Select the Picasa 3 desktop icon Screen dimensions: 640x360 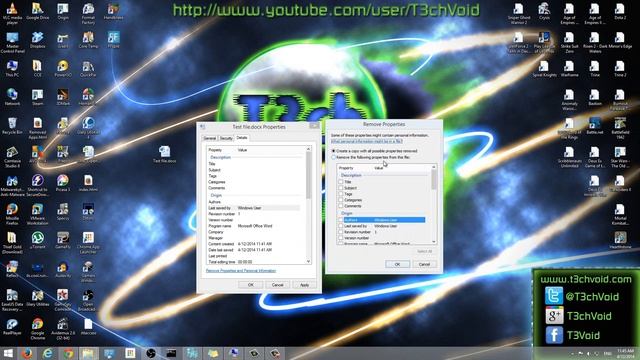(63, 183)
